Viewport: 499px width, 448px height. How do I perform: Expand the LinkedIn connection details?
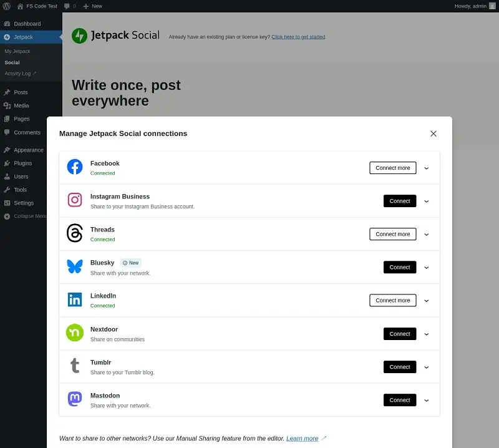427,301
